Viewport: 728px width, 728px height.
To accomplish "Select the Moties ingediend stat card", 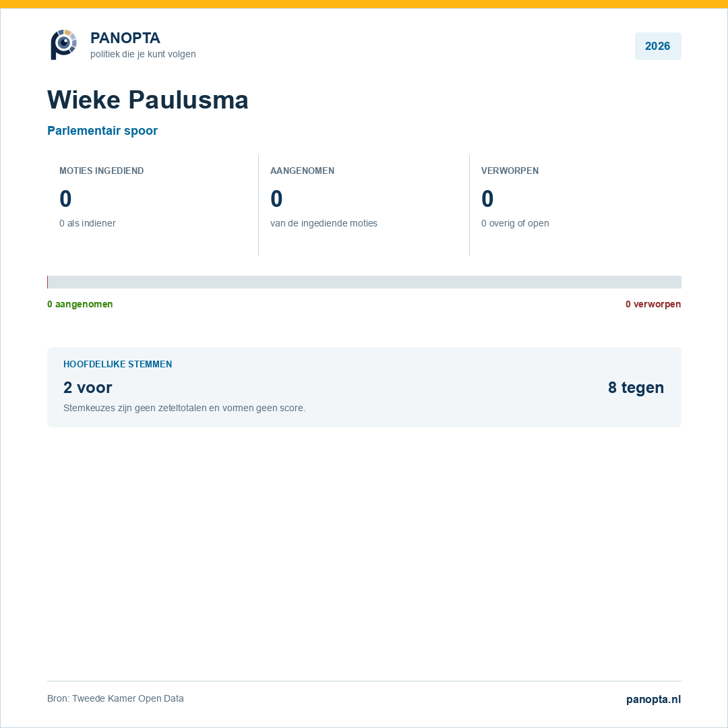I will click(153, 205).
